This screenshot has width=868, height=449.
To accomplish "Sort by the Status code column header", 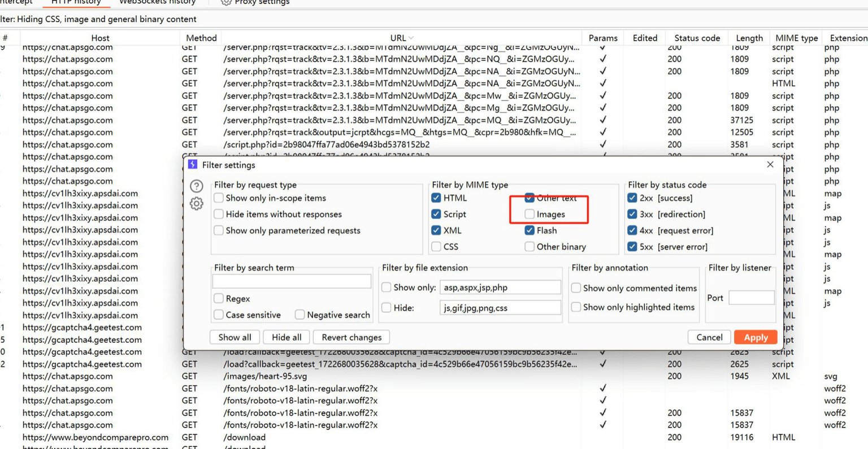I will (697, 38).
